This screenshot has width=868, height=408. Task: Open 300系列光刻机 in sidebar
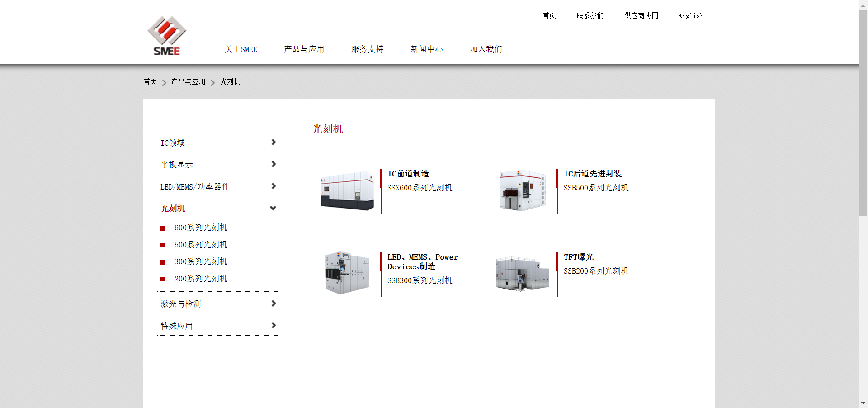pyautogui.click(x=201, y=261)
